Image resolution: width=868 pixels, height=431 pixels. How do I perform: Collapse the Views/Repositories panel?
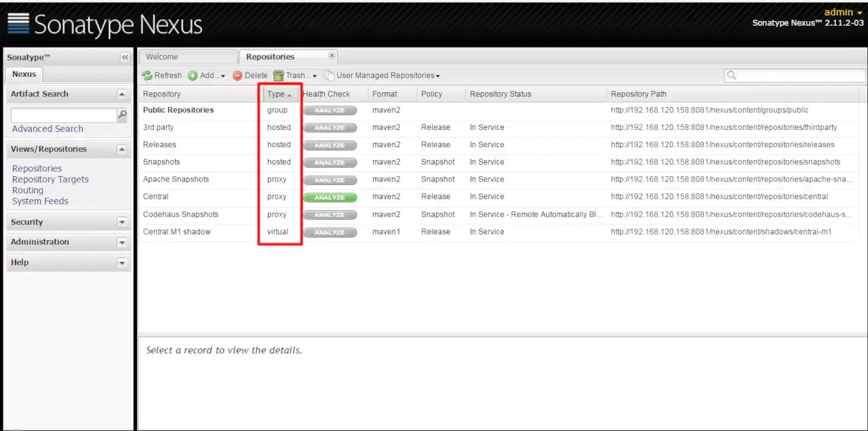(122, 149)
